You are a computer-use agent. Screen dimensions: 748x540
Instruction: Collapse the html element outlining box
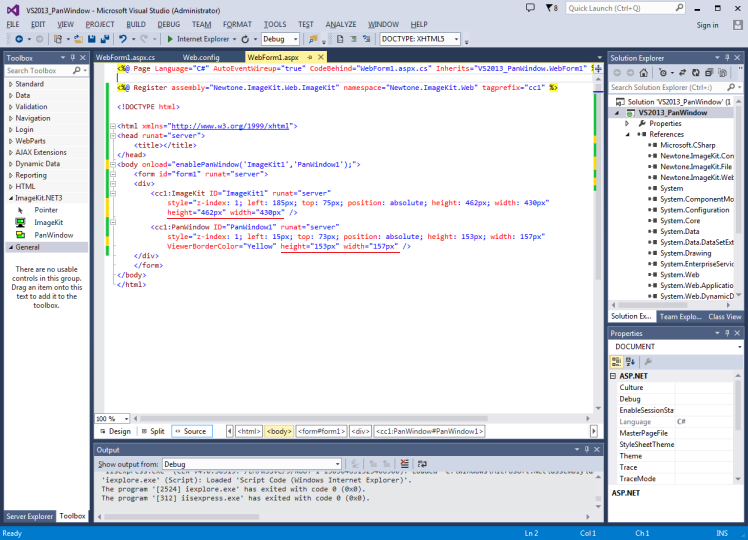(x=113, y=126)
